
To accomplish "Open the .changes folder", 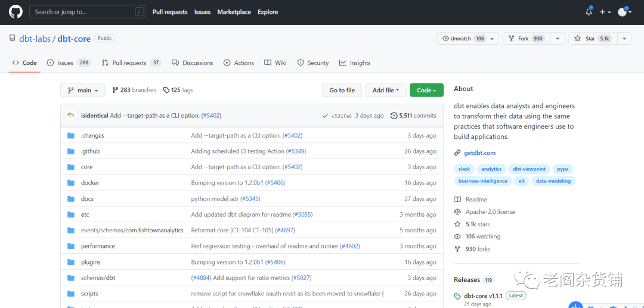I will click(x=92, y=135).
